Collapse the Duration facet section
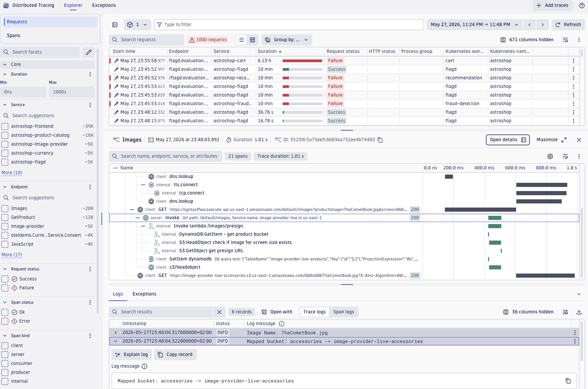The height and width of the screenshot is (389, 588). (5, 74)
